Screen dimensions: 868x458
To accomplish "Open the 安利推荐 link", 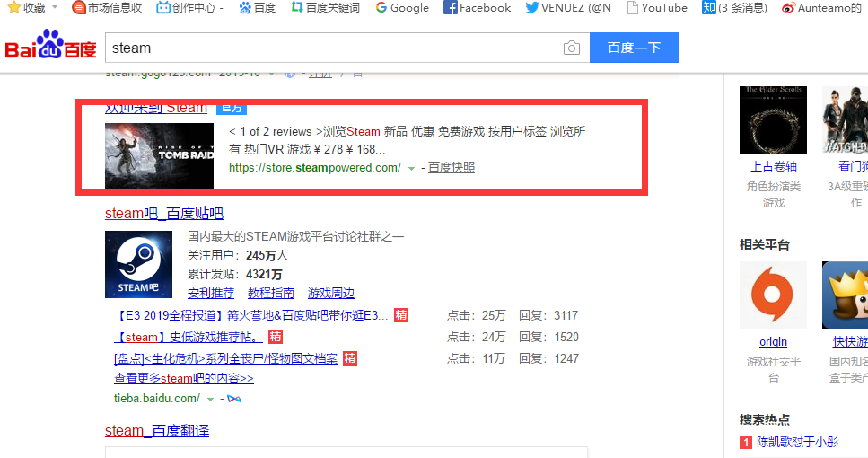I will pyautogui.click(x=211, y=293).
